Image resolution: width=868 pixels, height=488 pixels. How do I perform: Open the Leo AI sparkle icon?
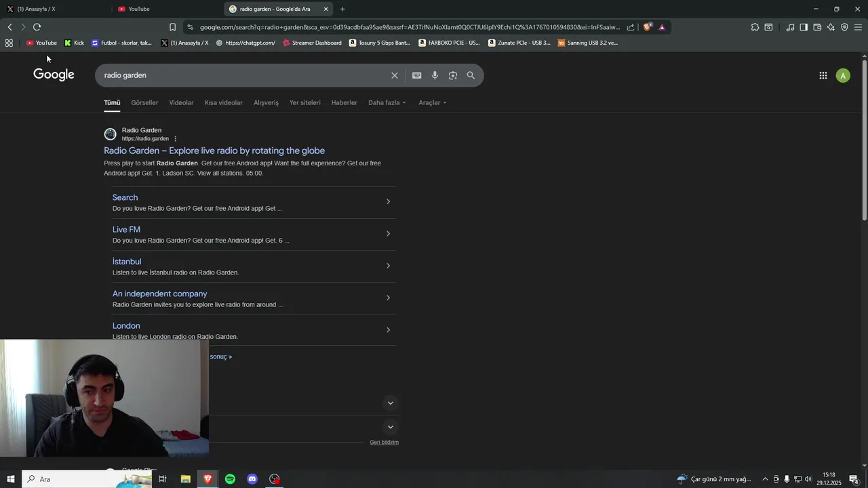tap(831, 27)
